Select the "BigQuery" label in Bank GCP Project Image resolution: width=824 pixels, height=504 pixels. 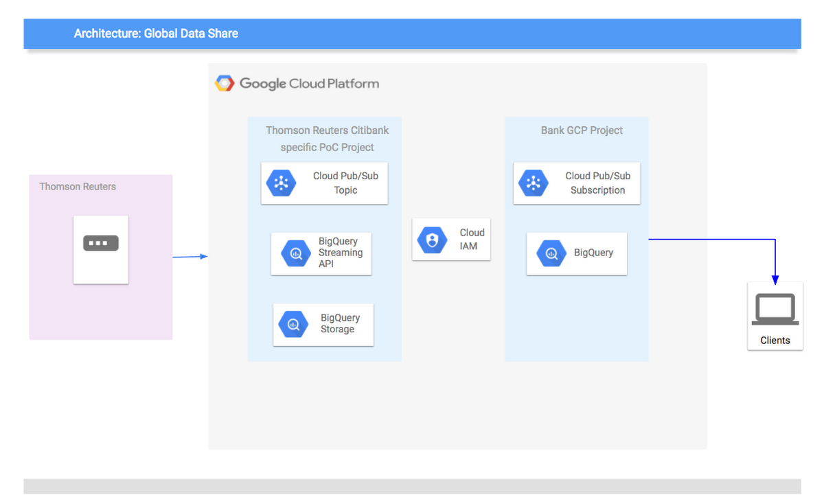(593, 253)
